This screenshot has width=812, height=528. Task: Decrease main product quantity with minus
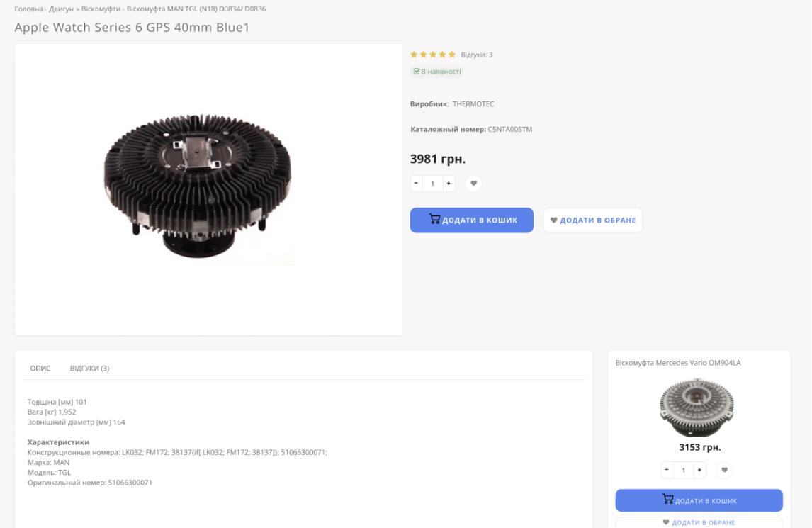[x=416, y=184]
